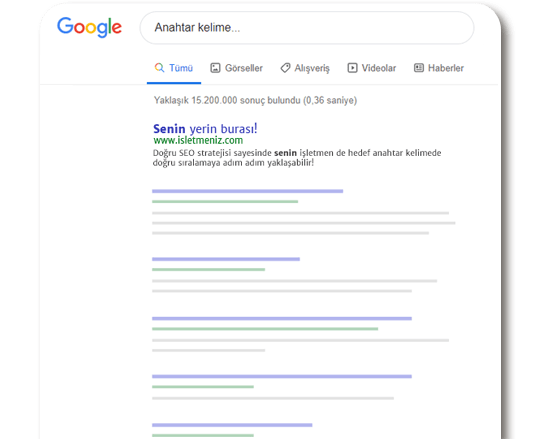This screenshot has width=552, height=439.
Task: Open the Görseller tab
Action: [237, 68]
